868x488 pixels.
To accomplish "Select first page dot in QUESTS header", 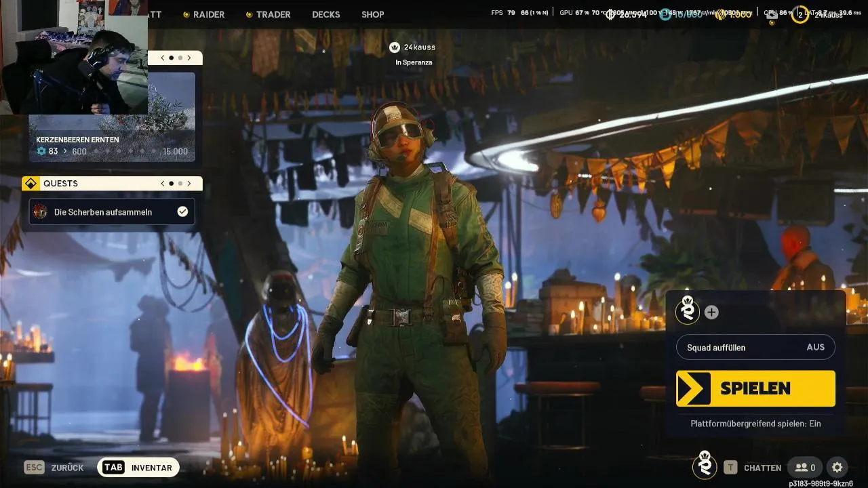I will point(171,183).
